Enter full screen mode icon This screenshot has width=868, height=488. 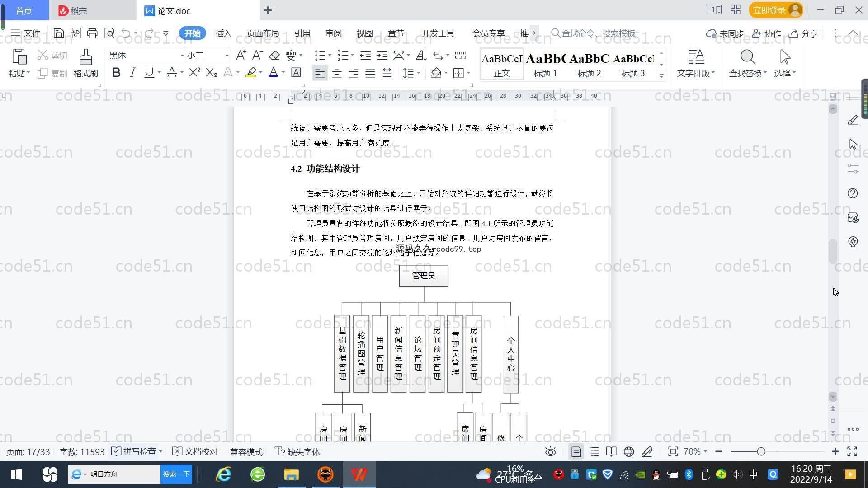852,451
